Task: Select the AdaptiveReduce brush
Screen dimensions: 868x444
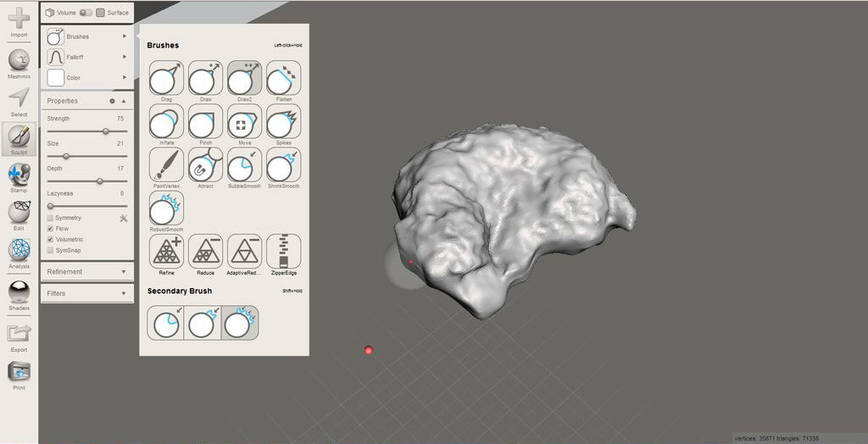Action: click(244, 252)
